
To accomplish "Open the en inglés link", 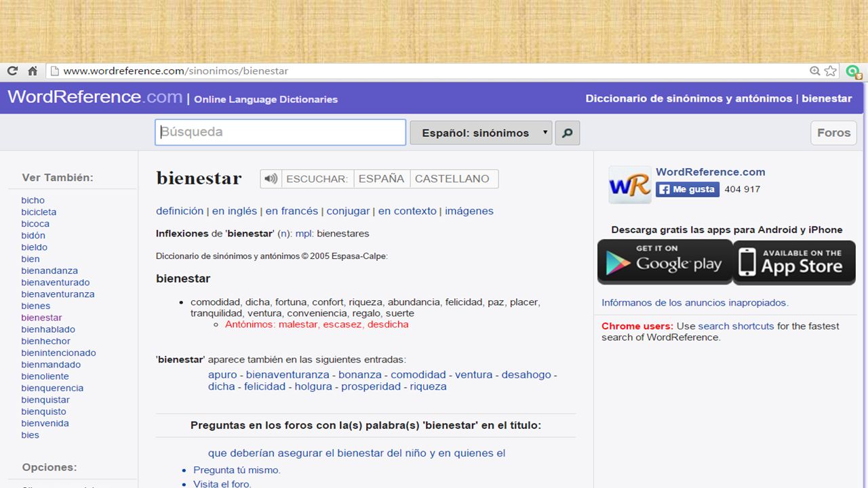I will (235, 211).
